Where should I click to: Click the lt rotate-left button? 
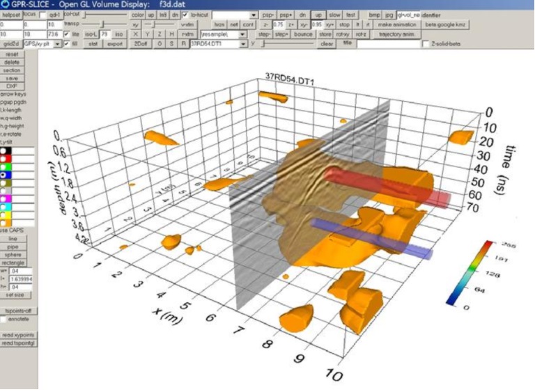point(357,24)
